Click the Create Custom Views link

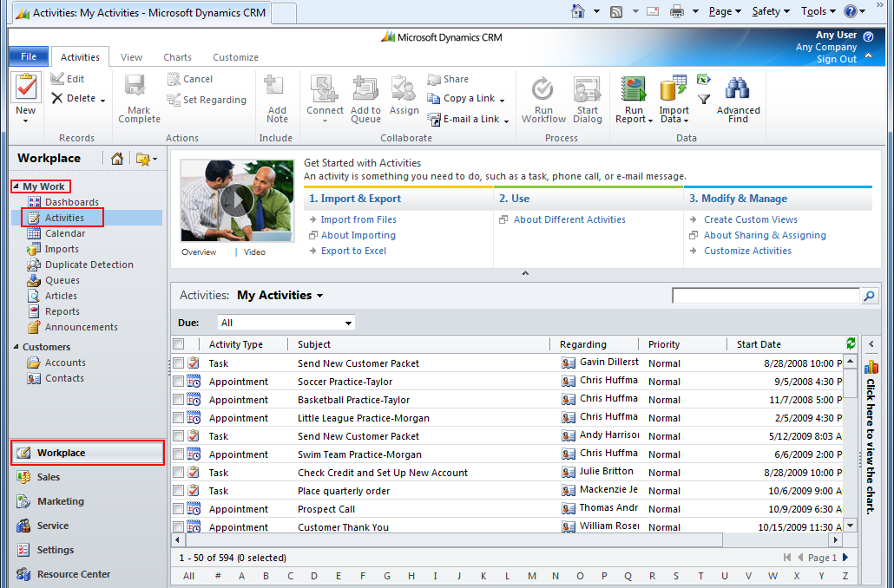(750, 219)
